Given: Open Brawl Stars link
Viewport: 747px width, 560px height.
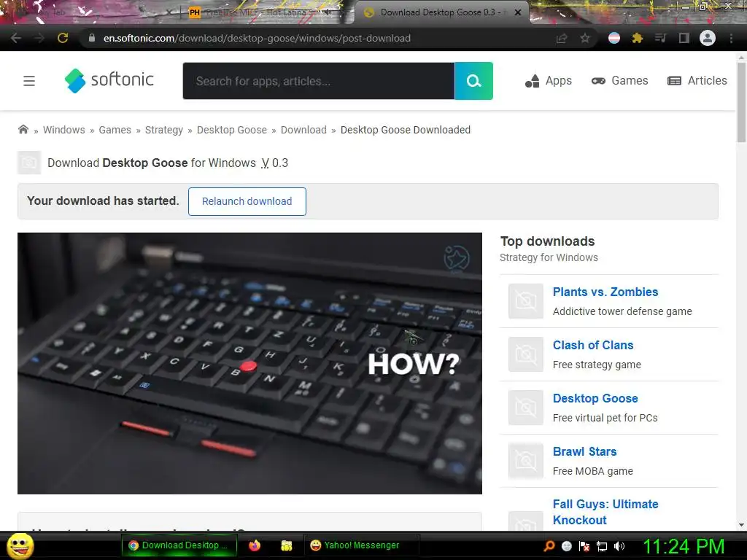Looking at the screenshot, I should tap(584, 451).
